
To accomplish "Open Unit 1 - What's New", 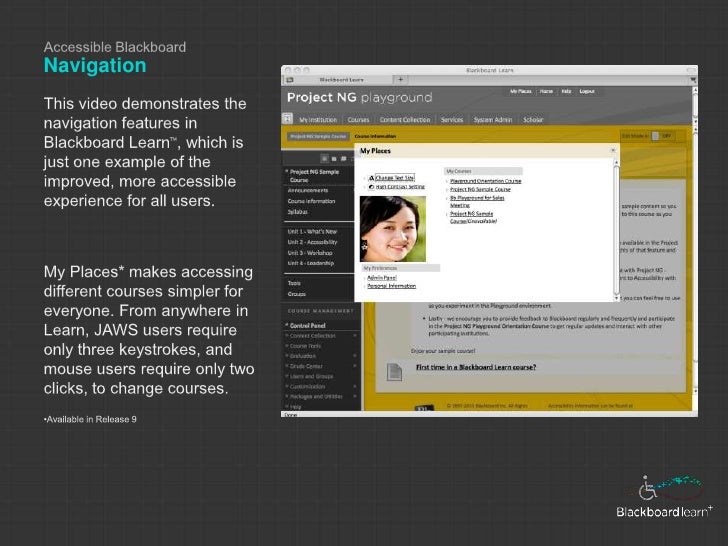I will (312, 232).
